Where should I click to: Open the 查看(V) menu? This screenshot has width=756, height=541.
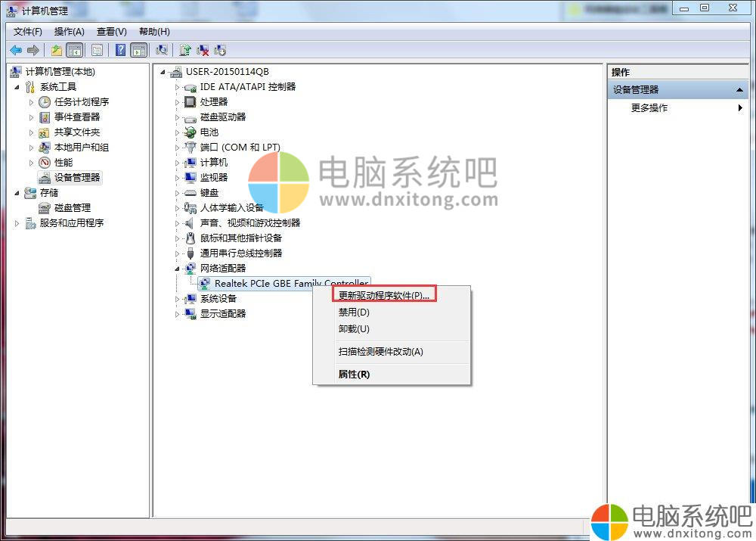click(x=111, y=32)
